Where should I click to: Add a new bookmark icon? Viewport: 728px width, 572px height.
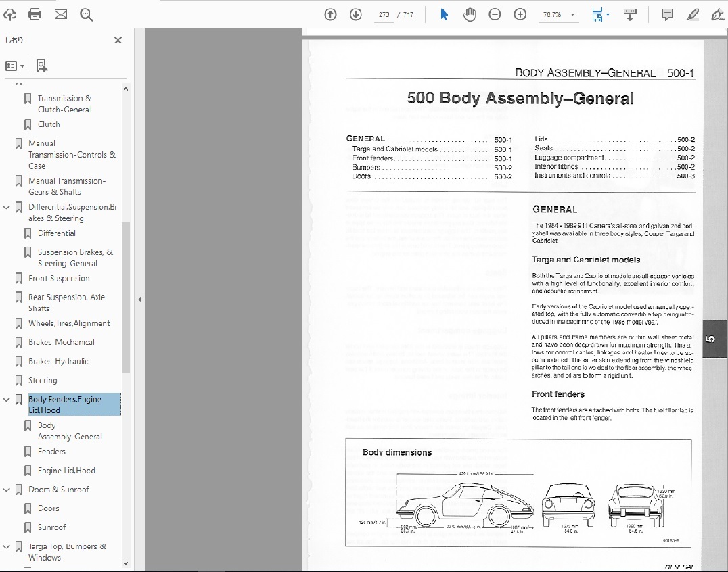[x=42, y=66]
